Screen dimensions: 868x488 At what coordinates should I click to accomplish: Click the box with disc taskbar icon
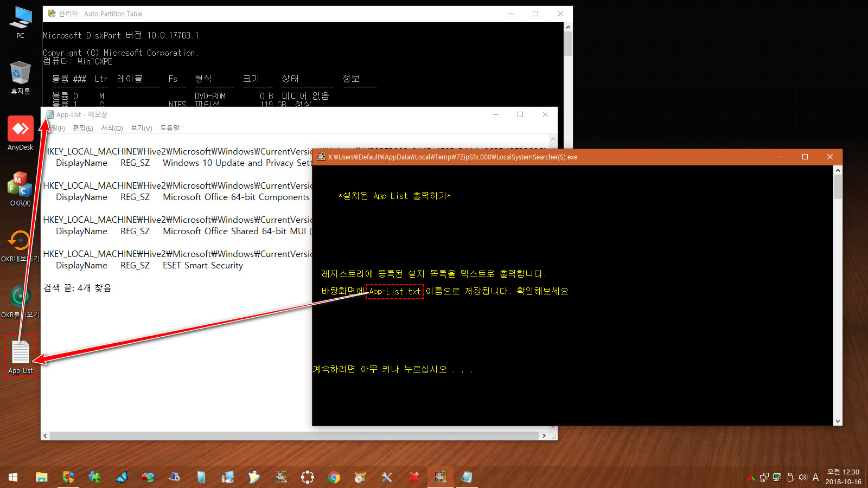[x=360, y=477]
